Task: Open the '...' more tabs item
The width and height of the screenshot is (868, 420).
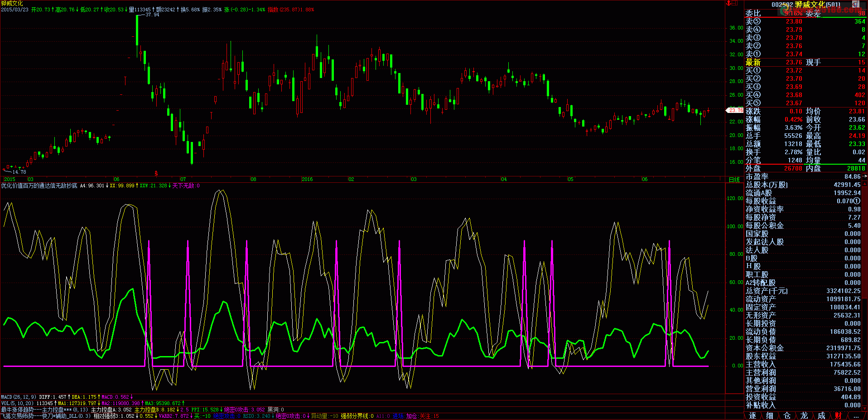Action: coord(856,415)
